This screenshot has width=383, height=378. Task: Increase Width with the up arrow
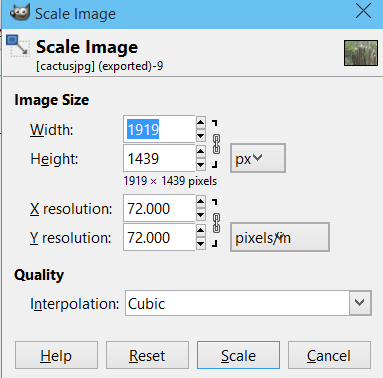click(x=201, y=122)
